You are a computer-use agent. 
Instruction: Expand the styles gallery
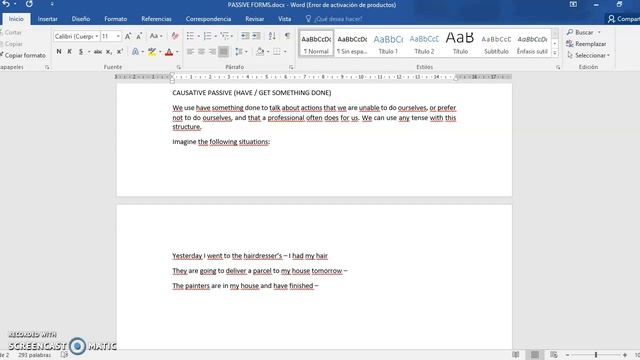coord(555,53)
